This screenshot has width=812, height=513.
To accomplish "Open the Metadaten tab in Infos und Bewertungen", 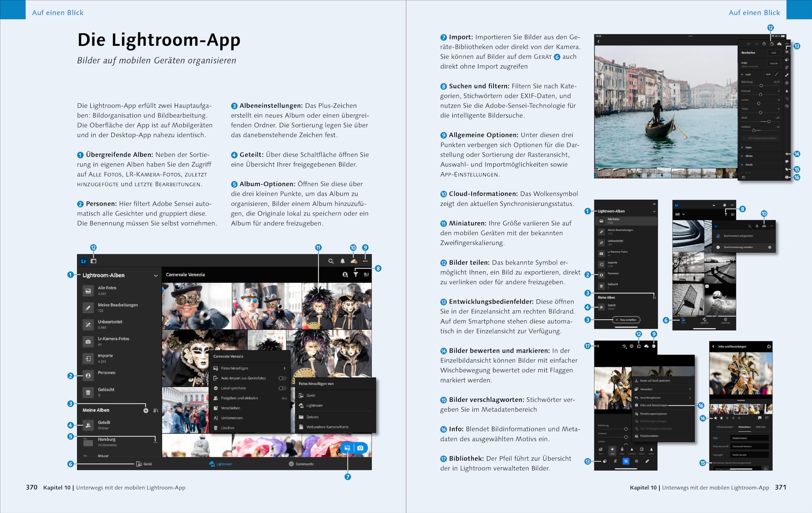I will point(745,427).
